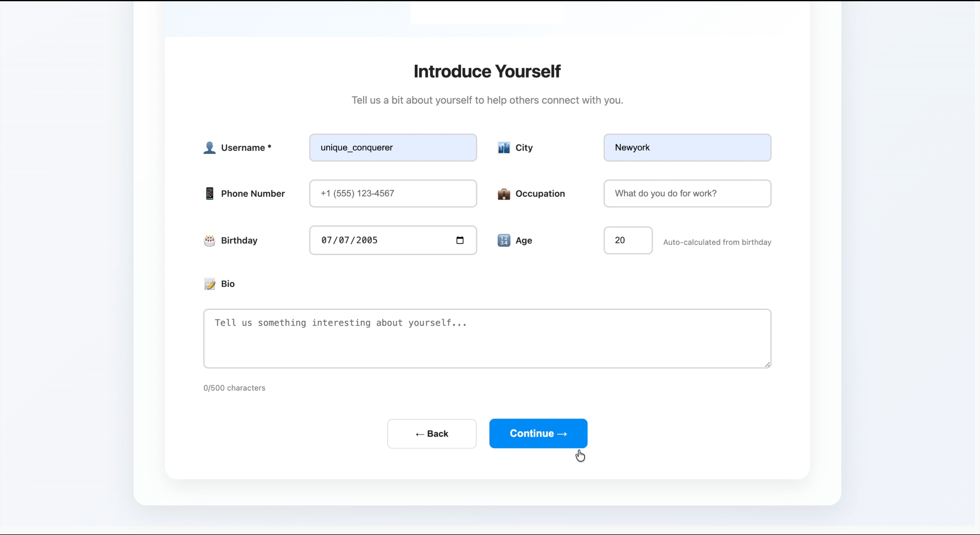Click the memo pencil Bio icon

[209, 284]
